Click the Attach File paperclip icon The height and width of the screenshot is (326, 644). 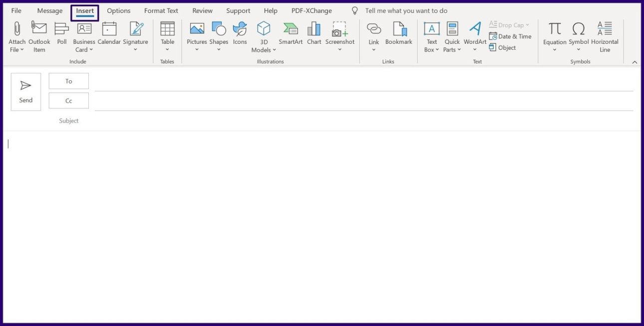click(17, 29)
